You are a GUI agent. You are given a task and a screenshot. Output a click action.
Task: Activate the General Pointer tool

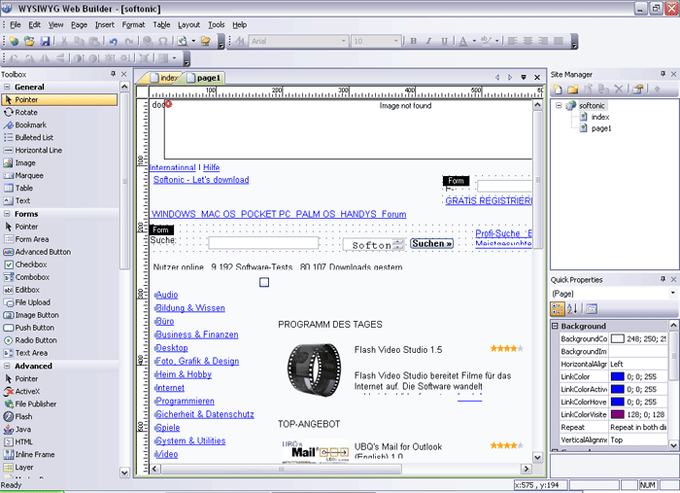(x=59, y=100)
